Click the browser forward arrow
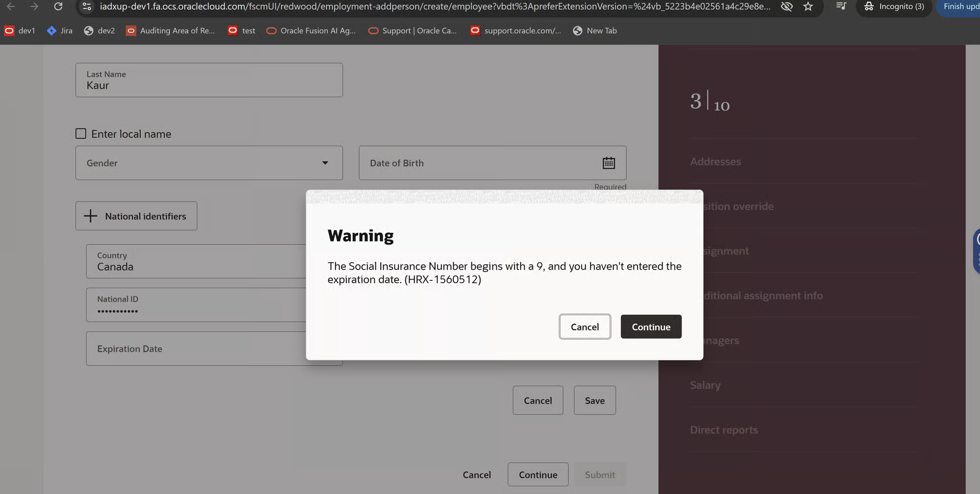Screen dimensions: 980x494 coord(34,6)
